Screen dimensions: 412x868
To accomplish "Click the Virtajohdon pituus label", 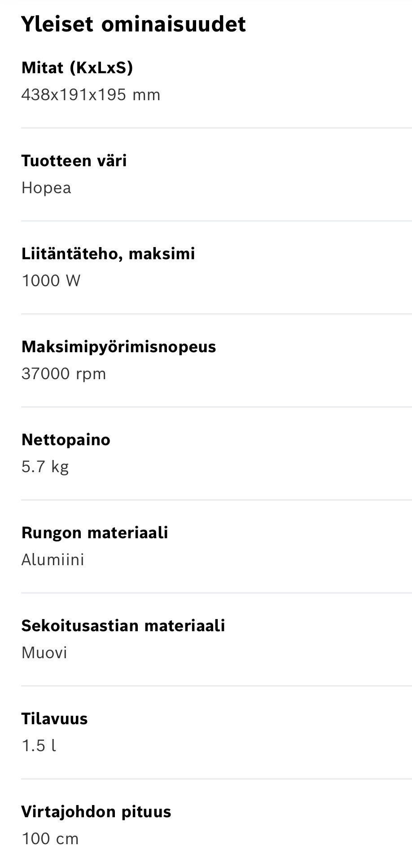I will tap(96, 812).
